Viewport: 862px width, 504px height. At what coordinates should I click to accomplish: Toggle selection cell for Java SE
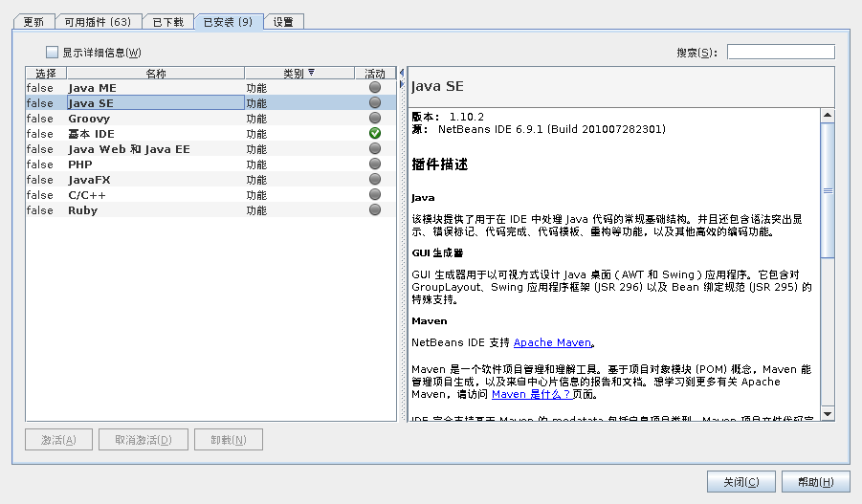[x=46, y=103]
